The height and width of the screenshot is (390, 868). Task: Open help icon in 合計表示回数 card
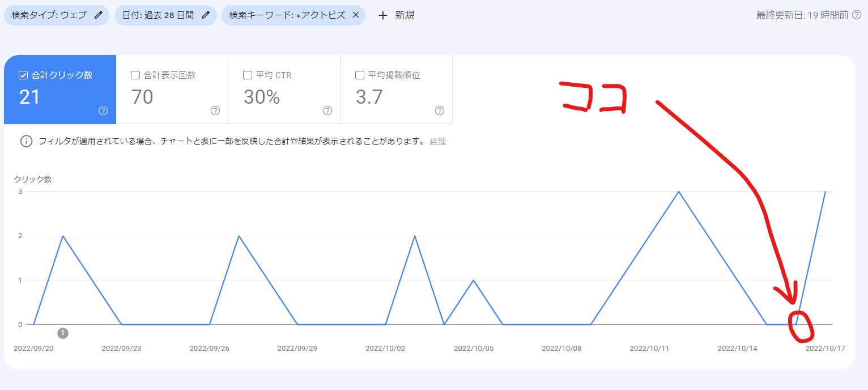[x=215, y=111]
